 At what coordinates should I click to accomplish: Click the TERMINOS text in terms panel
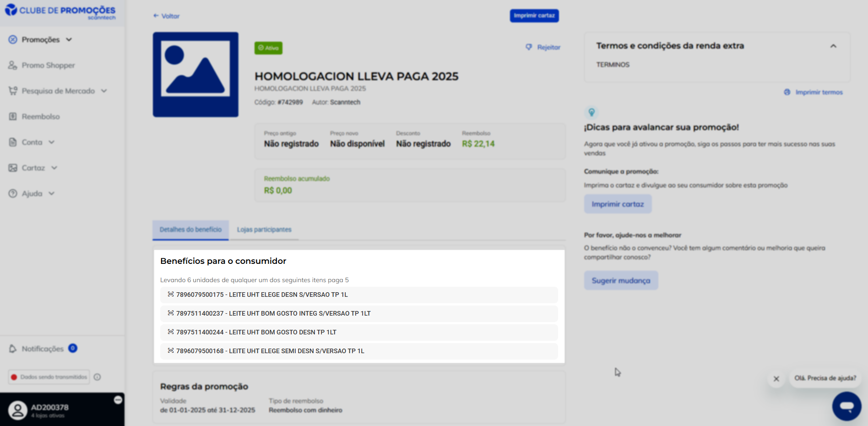(613, 65)
